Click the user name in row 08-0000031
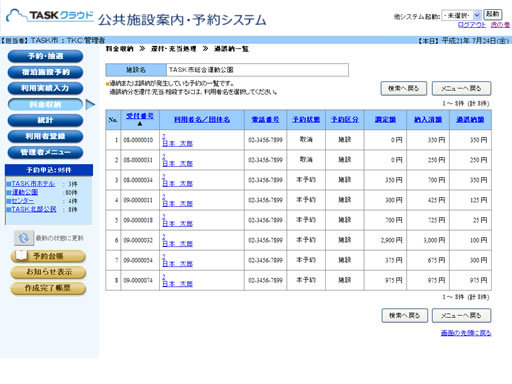Screen dimensions: 512x384 [x=178, y=163]
